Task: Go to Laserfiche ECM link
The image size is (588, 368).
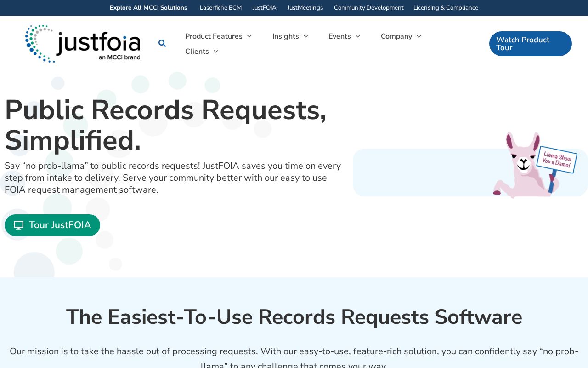Action: pyautogui.click(x=221, y=8)
